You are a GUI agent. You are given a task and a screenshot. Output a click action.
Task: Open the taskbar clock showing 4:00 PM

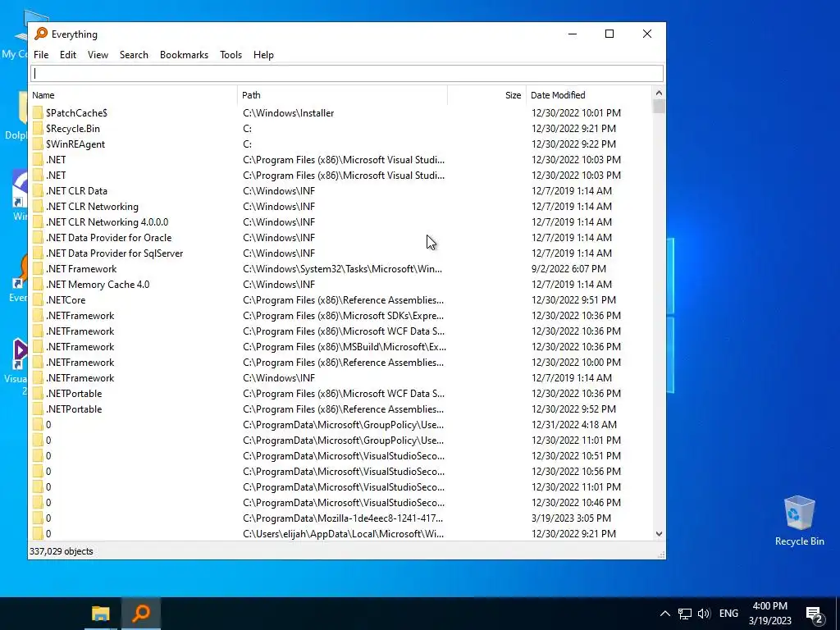[x=769, y=614]
